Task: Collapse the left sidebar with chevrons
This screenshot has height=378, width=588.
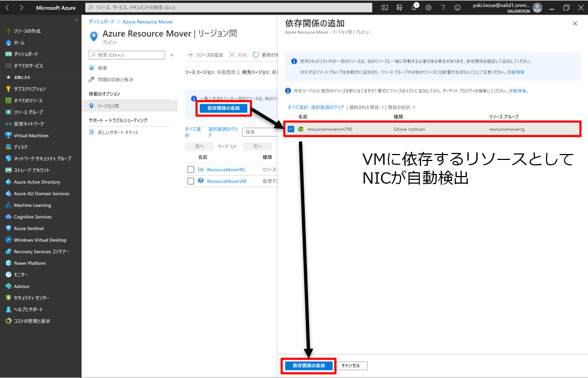Action: 76,20
